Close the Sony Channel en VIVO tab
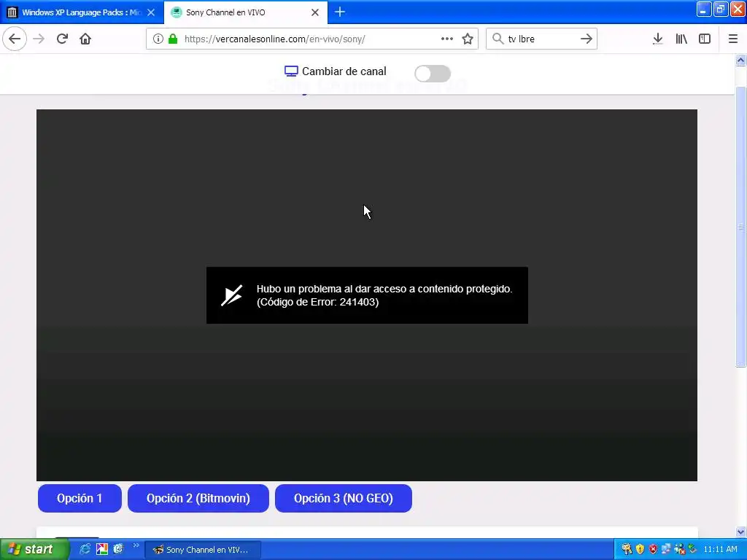The image size is (747, 560). pos(315,12)
